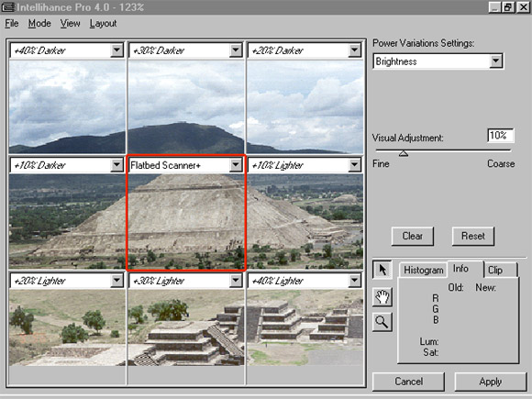532x399 pixels.
Task: Open the Flatbed Scanner+ preset dropdown
Action: pos(236,165)
